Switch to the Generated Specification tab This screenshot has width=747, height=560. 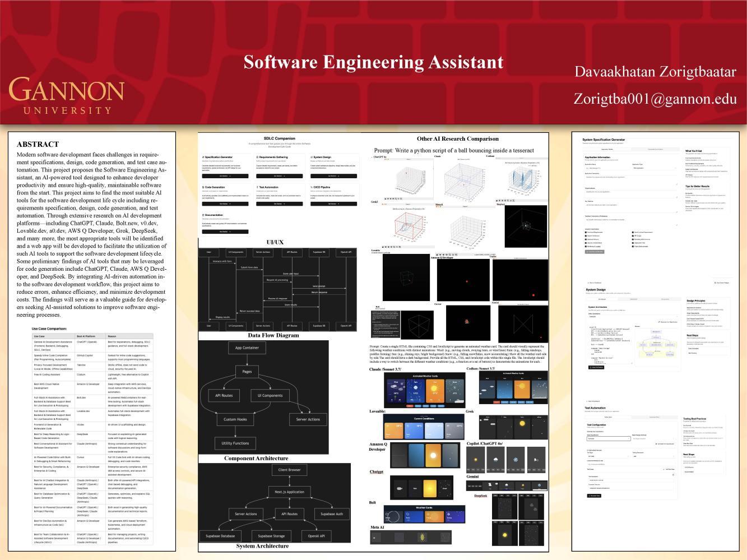click(x=655, y=149)
